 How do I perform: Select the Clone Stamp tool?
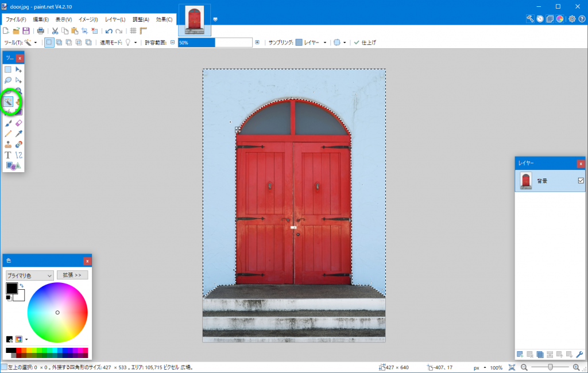pos(8,145)
